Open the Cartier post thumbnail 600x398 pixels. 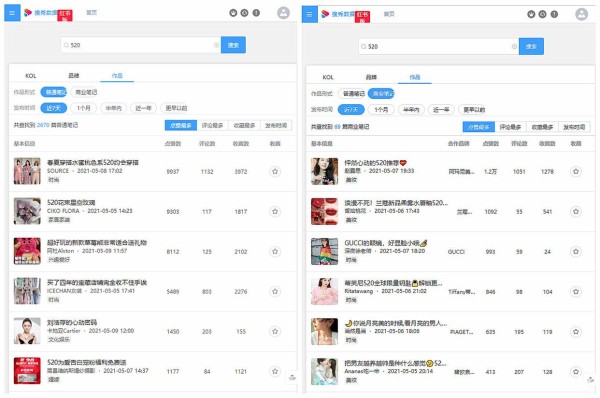click(x=27, y=331)
